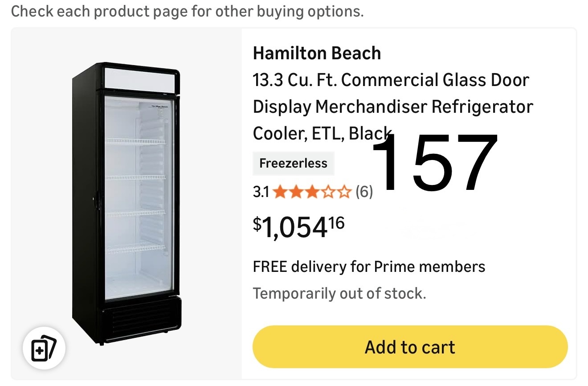
Task: Open the 13.3 Cu. Ft. Commercial Glass Door title
Action: [x=391, y=80]
